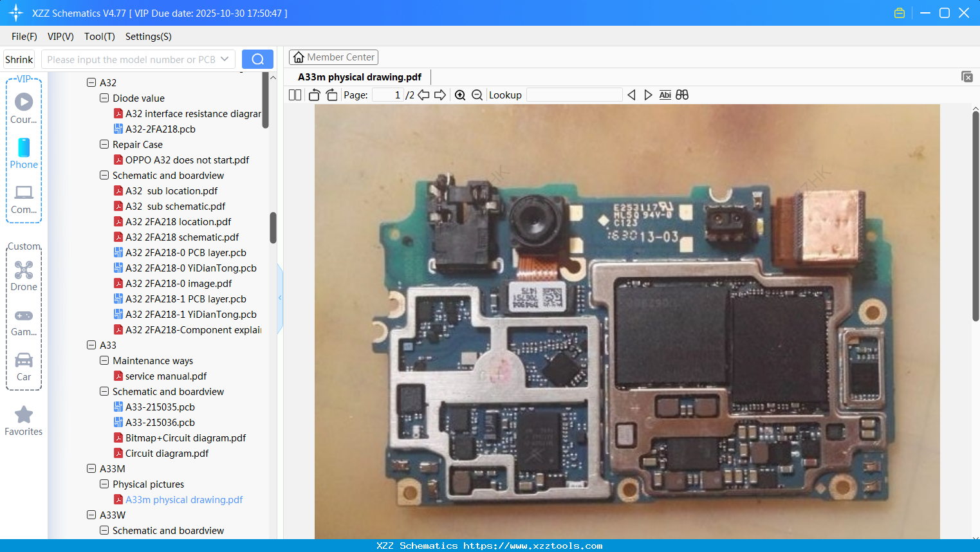
Task: Collapse the A33 tree node
Action: click(91, 345)
